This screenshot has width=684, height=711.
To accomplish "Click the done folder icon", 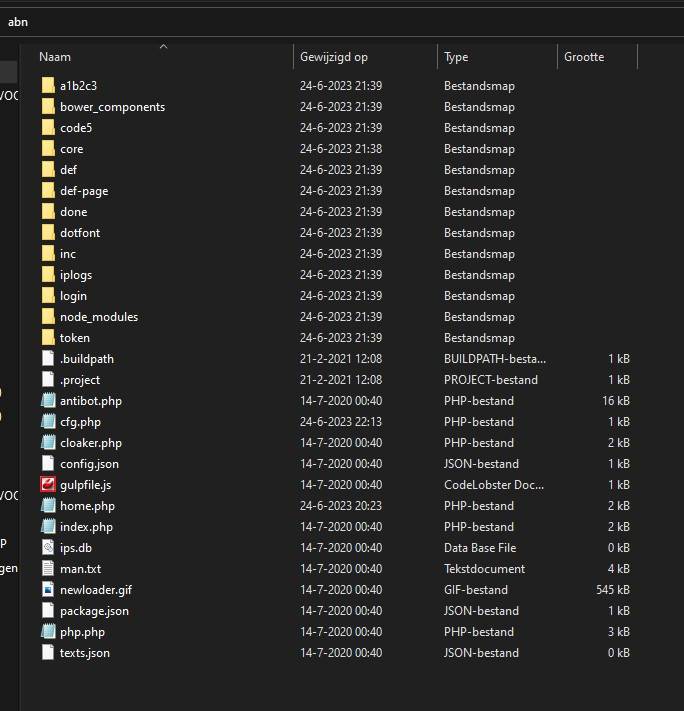I will tap(48, 211).
